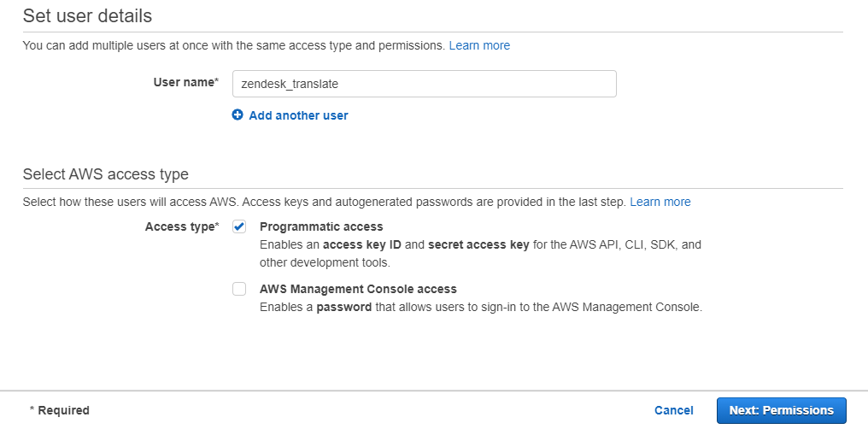
Task: Click the Add another user link
Action: [x=298, y=115]
